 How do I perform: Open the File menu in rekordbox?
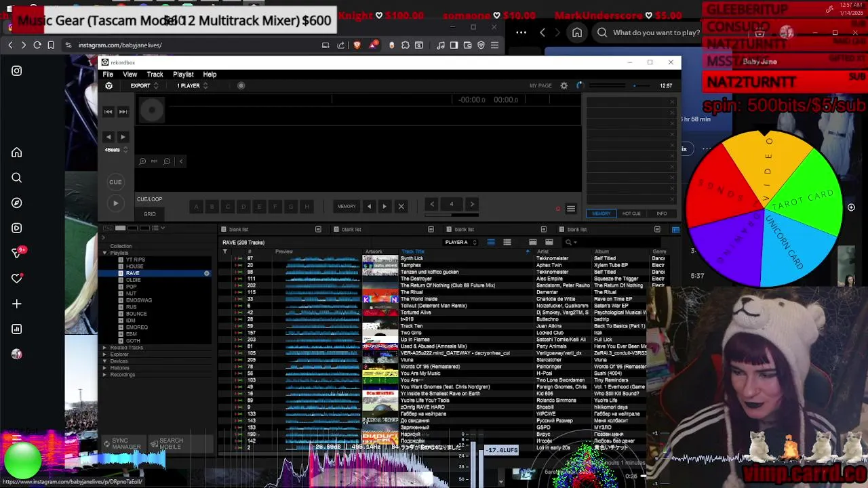pyautogui.click(x=108, y=75)
